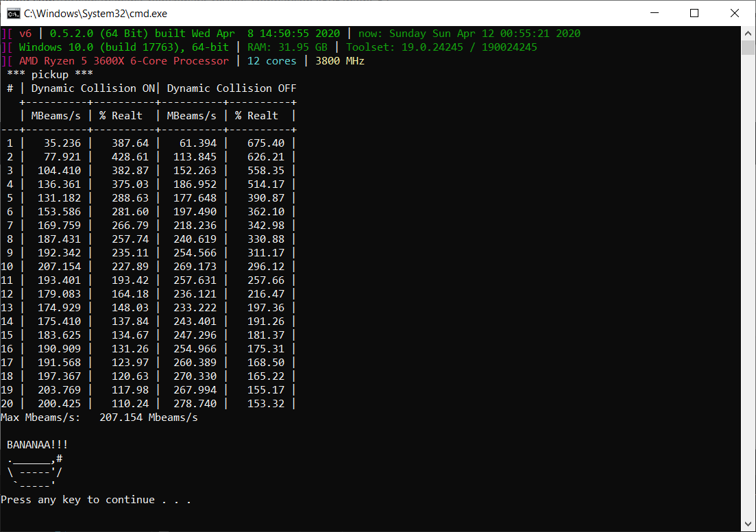Viewport: 756px width, 532px height.
Task: Click the "now: Sunday Sun Apr 12 00:55:21 2020" timestamp
Action: pyautogui.click(x=469, y=34)
